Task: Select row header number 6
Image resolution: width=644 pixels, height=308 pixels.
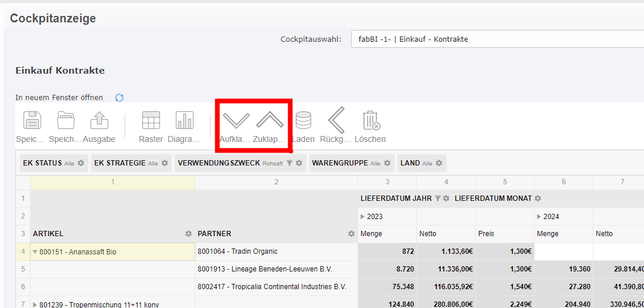Action: (x=23, y=287)
